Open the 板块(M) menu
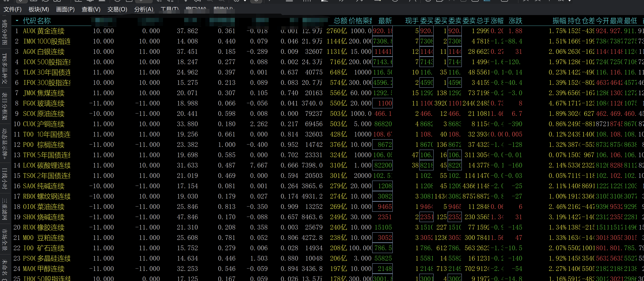This screenshot has height=281, width=644. 39,9
